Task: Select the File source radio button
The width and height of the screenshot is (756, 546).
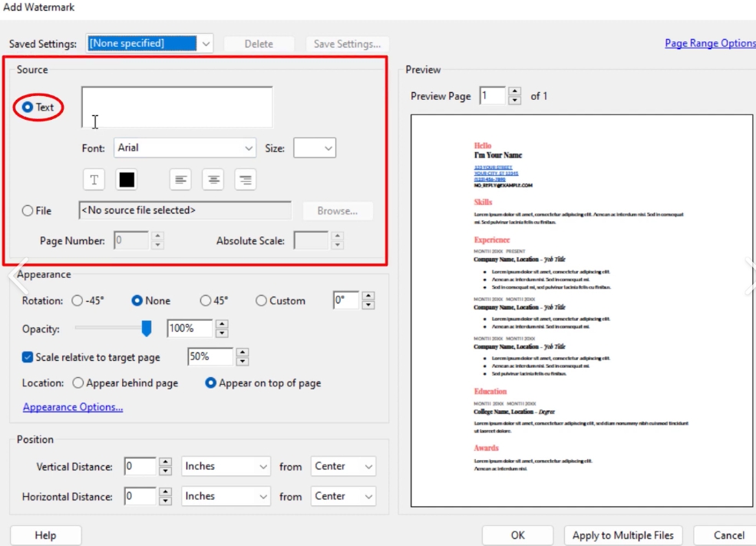Action: tap(28, 210)
